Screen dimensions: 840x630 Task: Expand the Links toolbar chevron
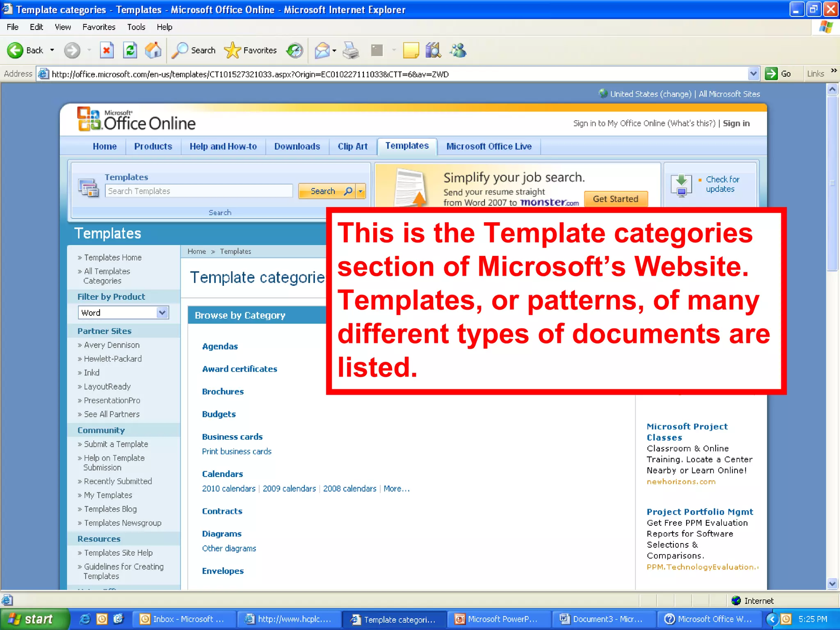pyautogui.click(x=833, y=71)
